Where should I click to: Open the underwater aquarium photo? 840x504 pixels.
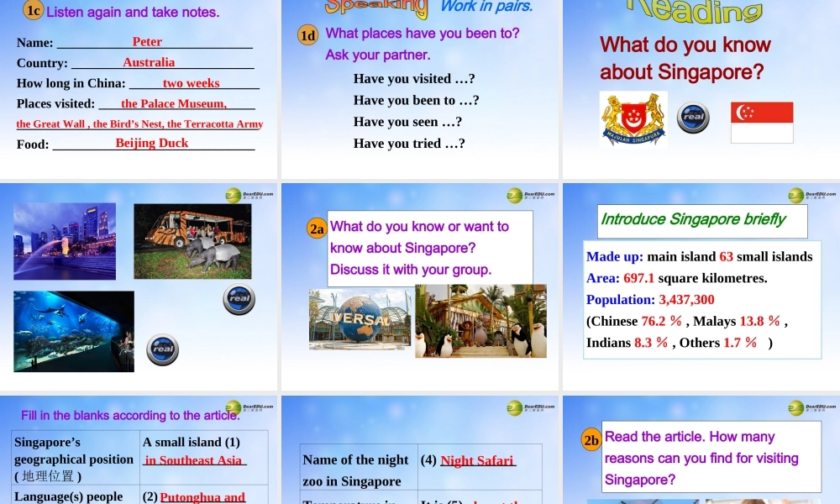[73, 330]
